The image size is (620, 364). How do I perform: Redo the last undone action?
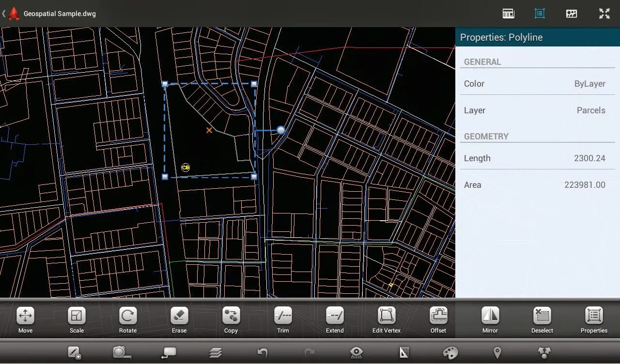tap(309, 353)
